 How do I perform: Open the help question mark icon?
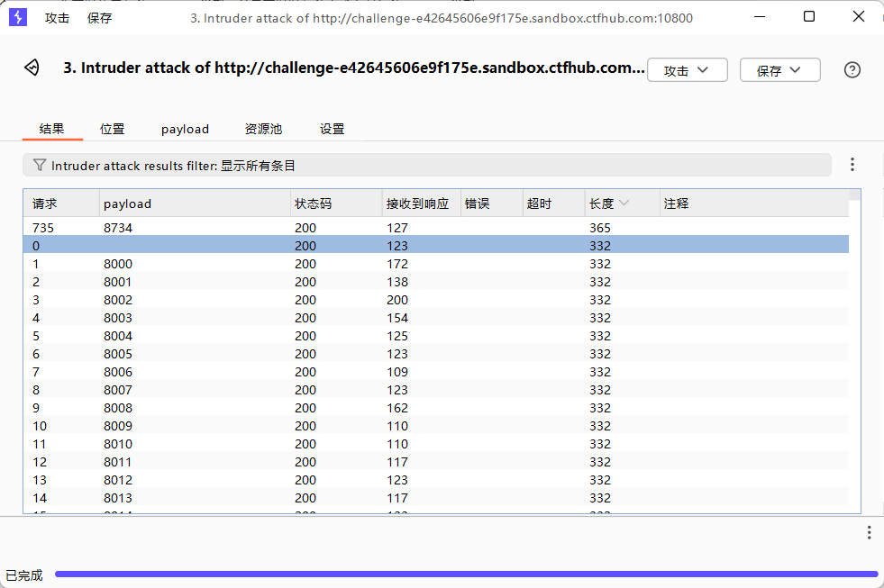pos(852,70)
